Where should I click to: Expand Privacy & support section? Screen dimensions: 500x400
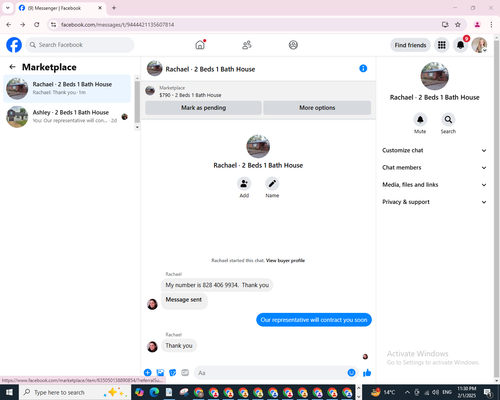434,202
